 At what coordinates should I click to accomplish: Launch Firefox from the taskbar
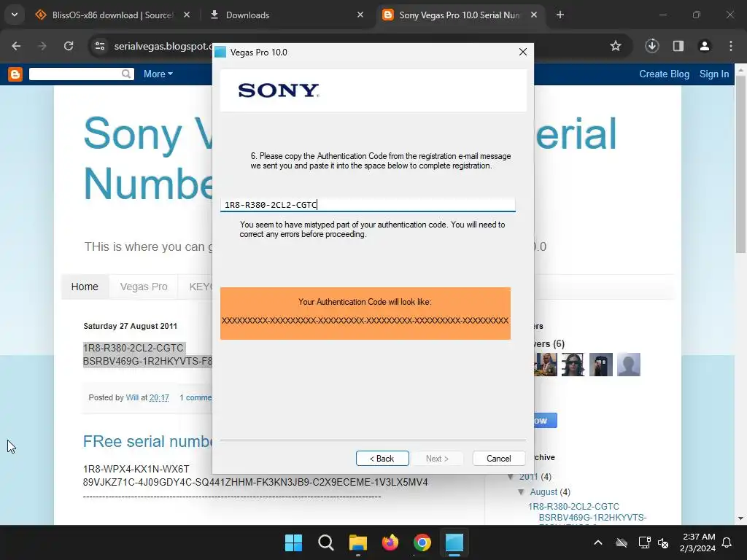click(390, 542)
